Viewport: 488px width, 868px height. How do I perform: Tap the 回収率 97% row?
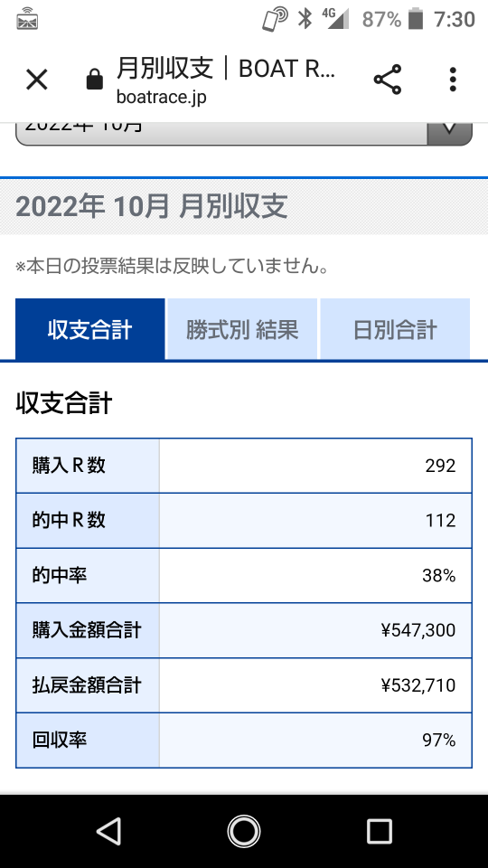[243, 741]
